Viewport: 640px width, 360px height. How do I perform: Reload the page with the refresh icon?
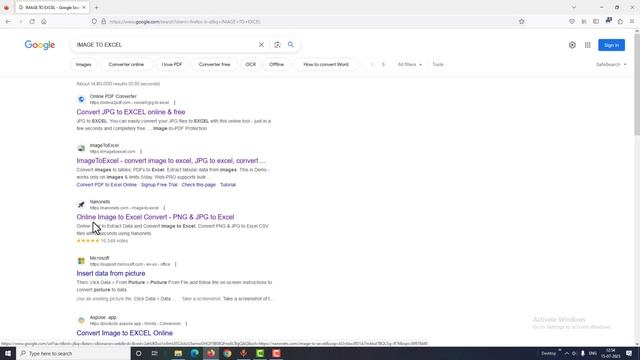click(x=32, y=22)
